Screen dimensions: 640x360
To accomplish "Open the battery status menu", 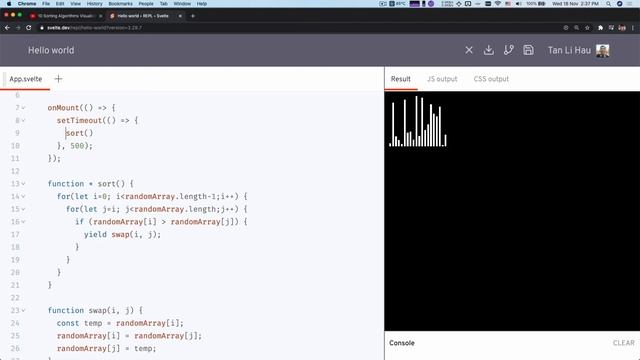I will click(536, 4).
